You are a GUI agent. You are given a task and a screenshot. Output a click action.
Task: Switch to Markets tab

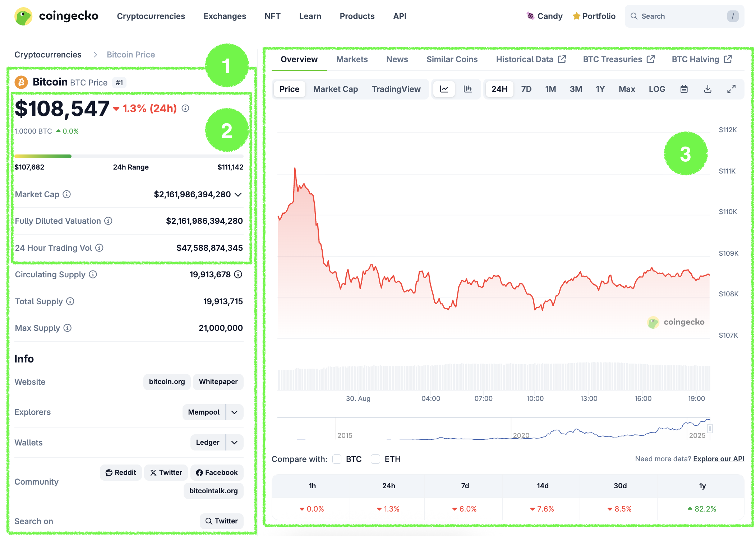click(x=352, y=59)
